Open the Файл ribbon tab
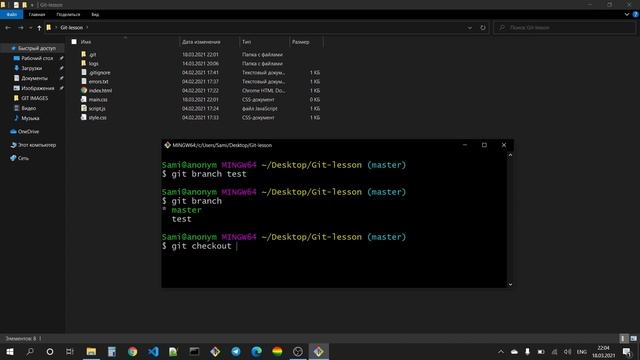 coord(11,14)
